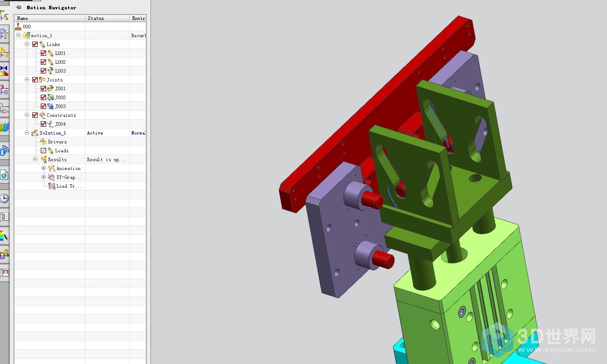Screen dimensions: 607x364
Task: Uncheck the L001 link checkbox
Action: click(x=43, y=53)
